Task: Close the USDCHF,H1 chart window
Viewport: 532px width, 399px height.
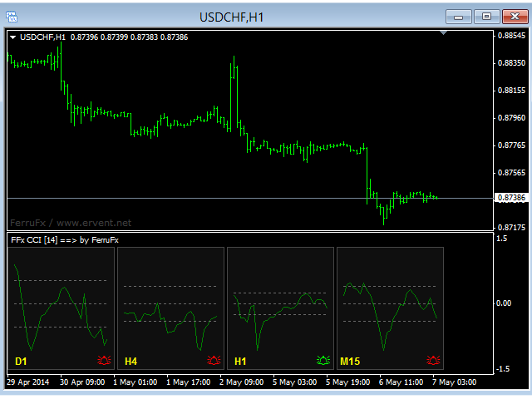Action: (515, 17)
